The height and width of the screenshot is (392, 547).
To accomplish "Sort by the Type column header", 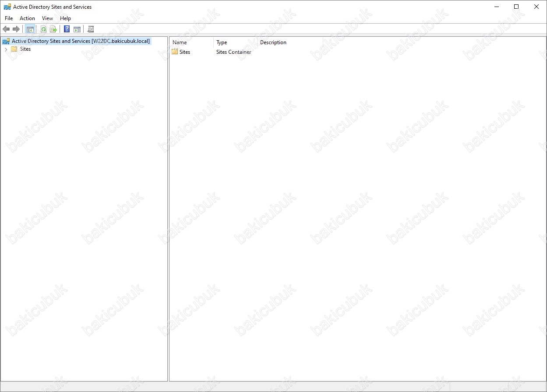I will pos(235,42).
